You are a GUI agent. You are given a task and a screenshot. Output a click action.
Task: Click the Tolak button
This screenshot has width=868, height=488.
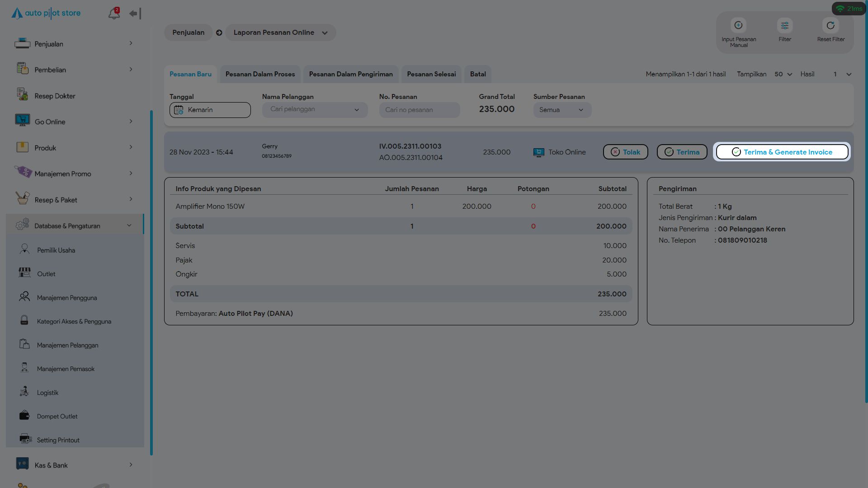(x=625, y=152)
